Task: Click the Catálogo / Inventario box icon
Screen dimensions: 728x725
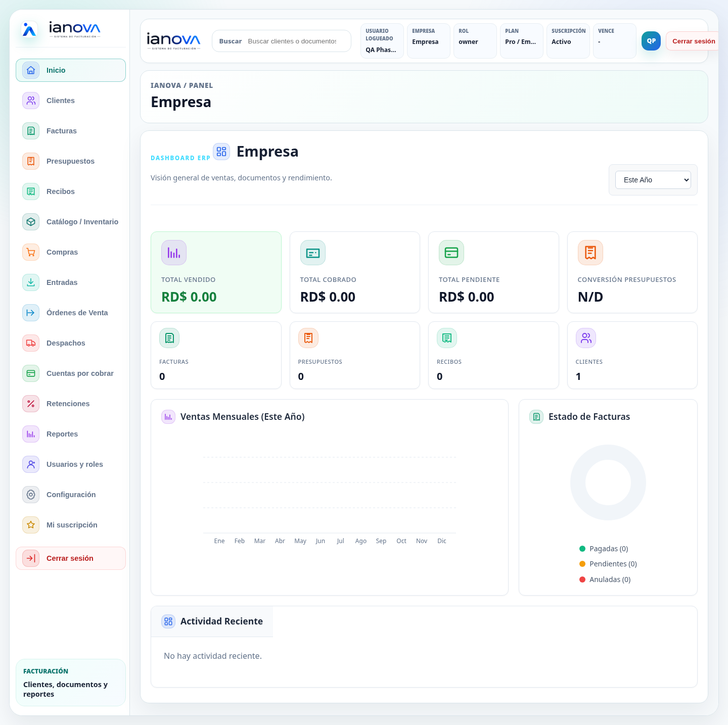Action: point(31,222)
